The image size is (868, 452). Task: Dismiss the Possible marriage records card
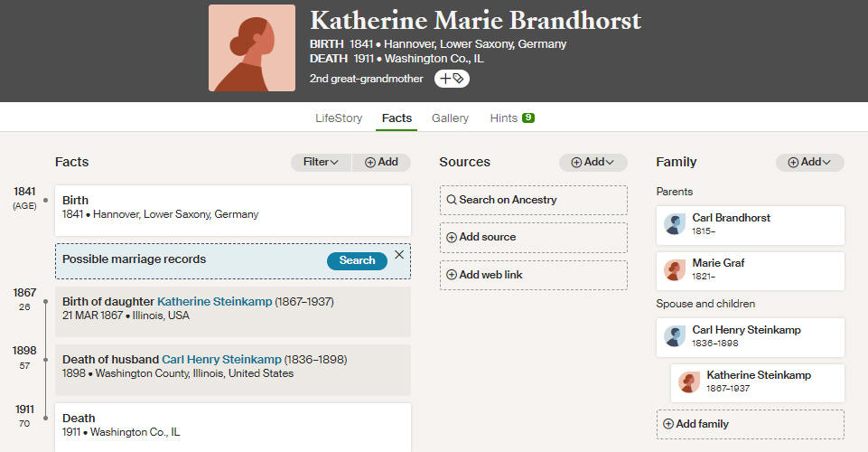pyautogui.click(x=399, y=255)
